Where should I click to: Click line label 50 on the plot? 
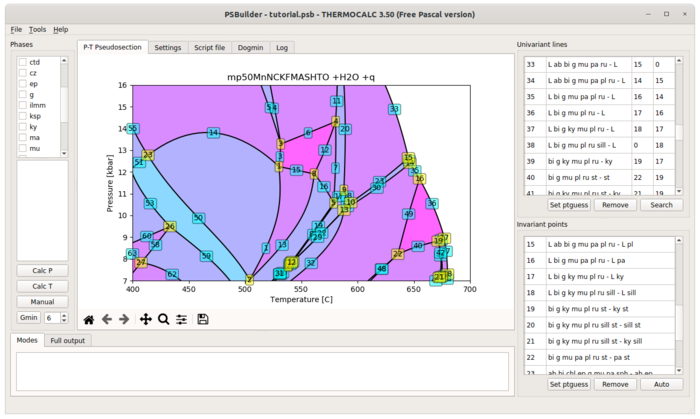pyautogui.click(x=198, y=218)
